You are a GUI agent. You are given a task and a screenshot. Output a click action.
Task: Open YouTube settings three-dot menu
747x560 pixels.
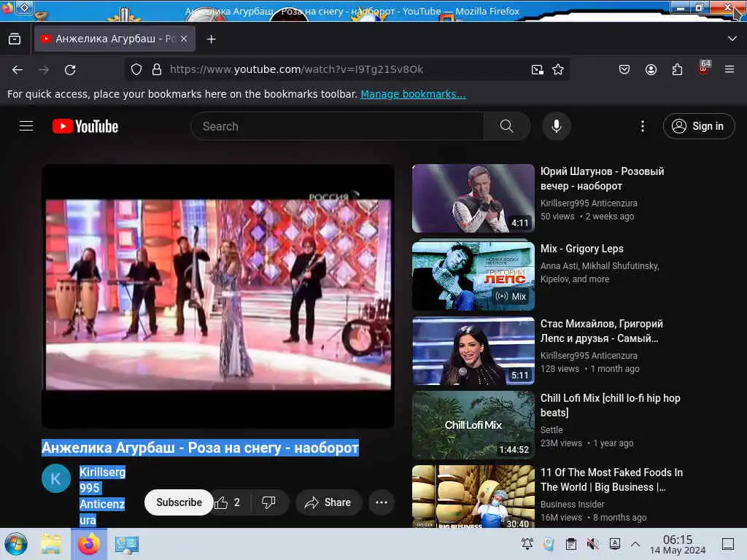[x=642, y=126]
